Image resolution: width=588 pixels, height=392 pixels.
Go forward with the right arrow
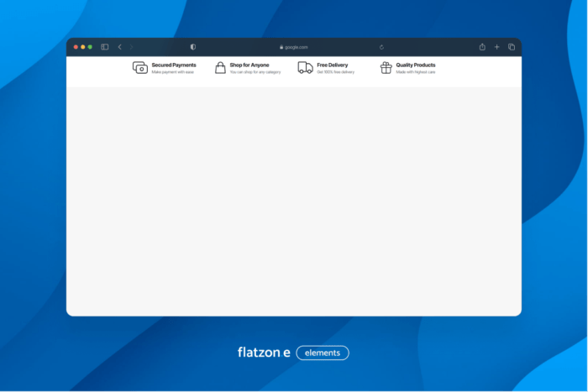coord(132,47)
